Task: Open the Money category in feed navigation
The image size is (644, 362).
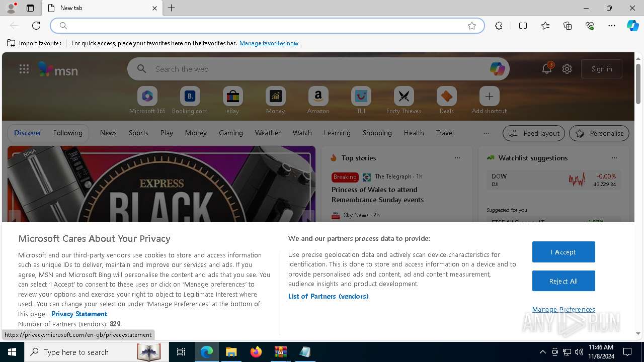Action: pos(196,133)
